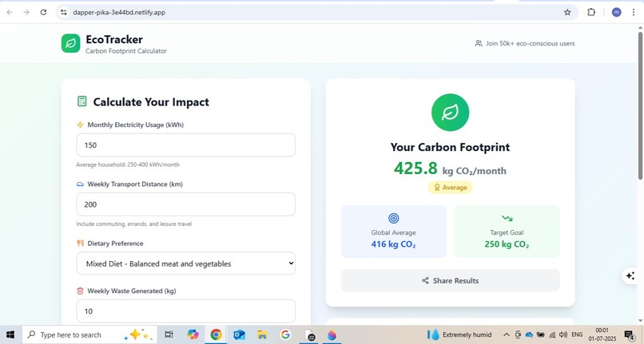
Task: Click the car icon by Weekly Transport Distance
Action: coord(80,184)
